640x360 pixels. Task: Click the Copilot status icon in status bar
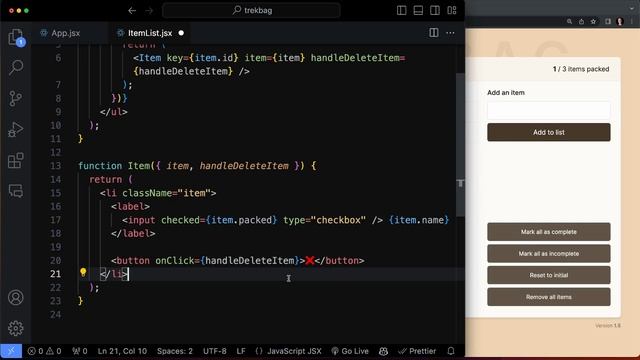click(383, 351)
